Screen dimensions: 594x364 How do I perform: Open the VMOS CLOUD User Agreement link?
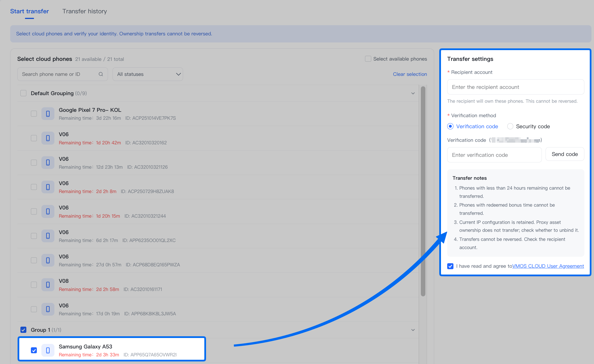[548, 266]
